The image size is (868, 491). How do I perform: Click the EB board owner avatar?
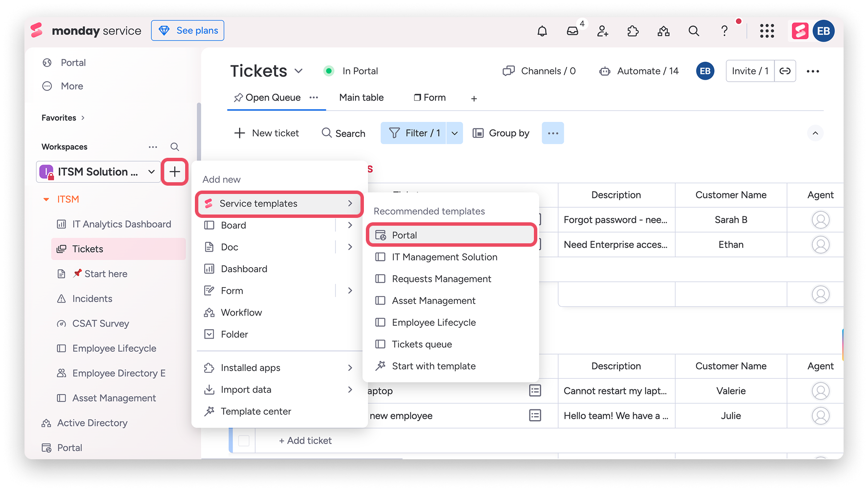click(705, 71)
